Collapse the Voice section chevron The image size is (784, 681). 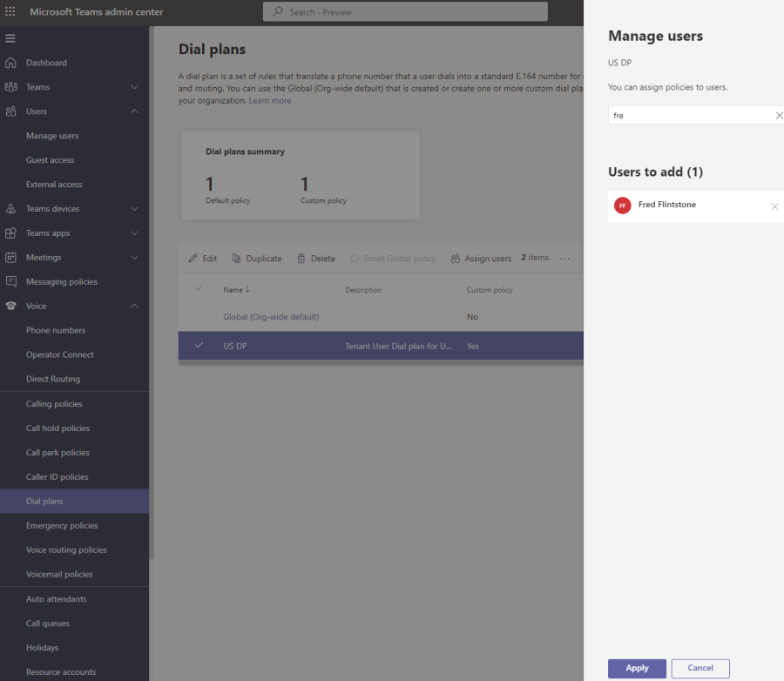click(134, 306)
